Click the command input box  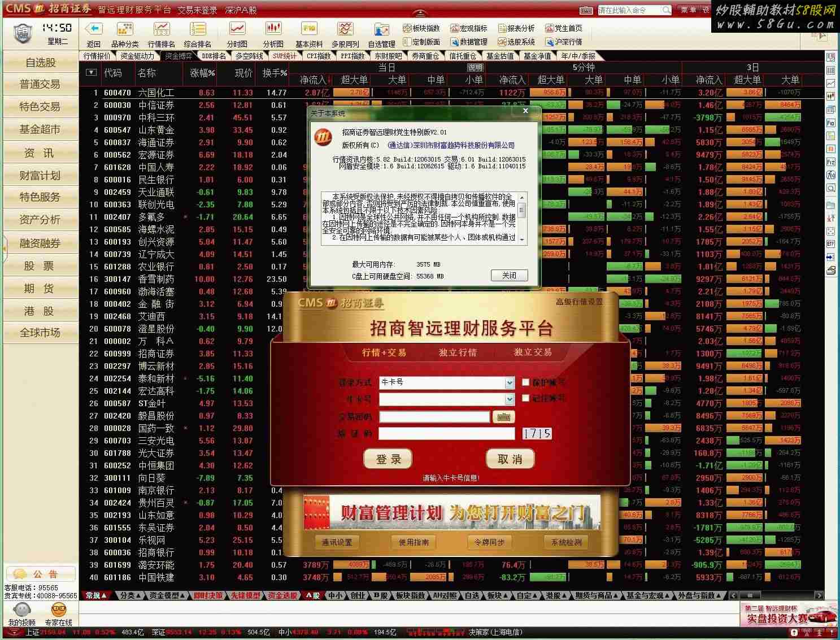629,10
